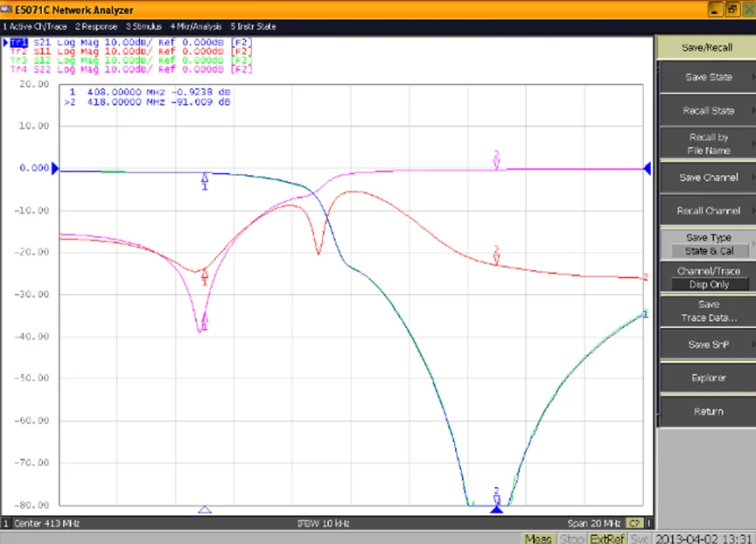Click the Center 413 MHz stimulus field

[47, 523]
